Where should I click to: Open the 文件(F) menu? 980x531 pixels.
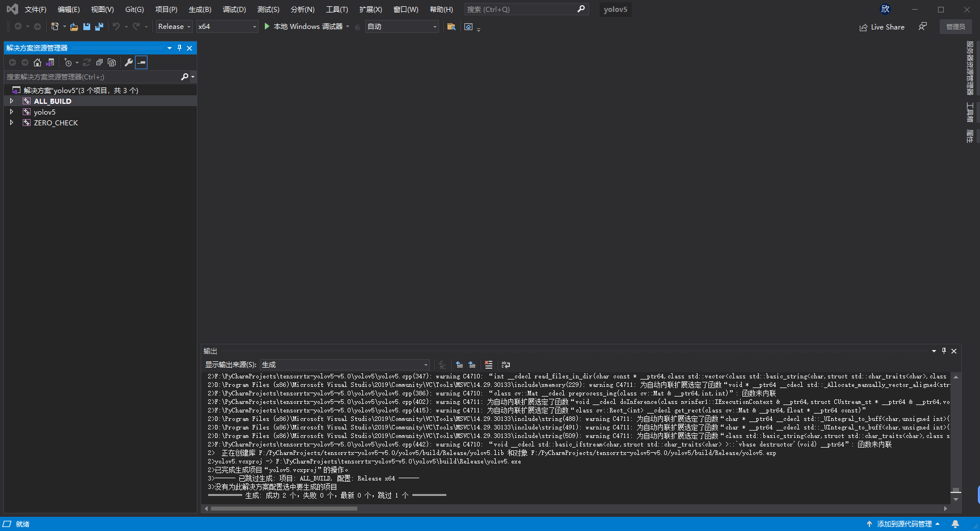click(x=35, y=10)
